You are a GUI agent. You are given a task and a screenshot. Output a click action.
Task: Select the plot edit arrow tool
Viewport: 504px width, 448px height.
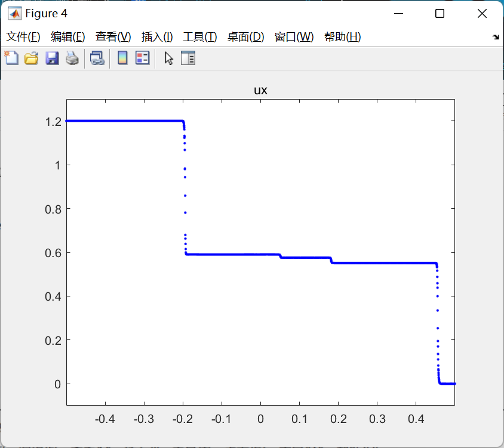tap(168, 58)
